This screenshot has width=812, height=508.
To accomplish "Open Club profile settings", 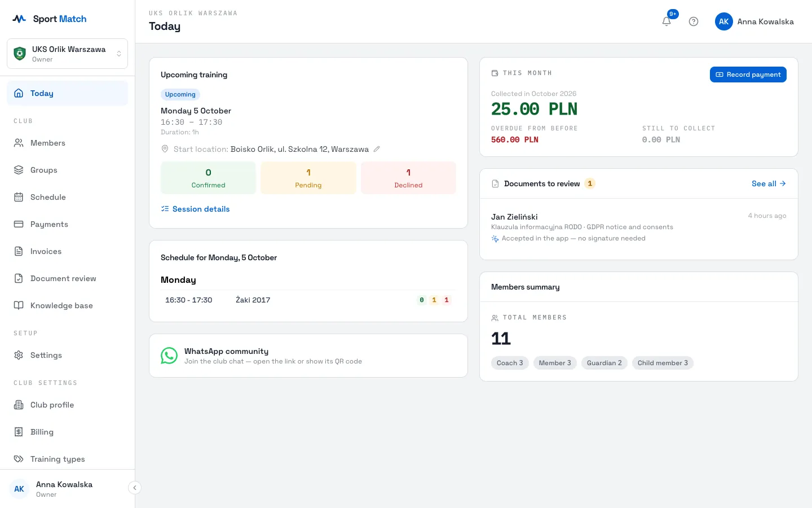I will 67,405.
